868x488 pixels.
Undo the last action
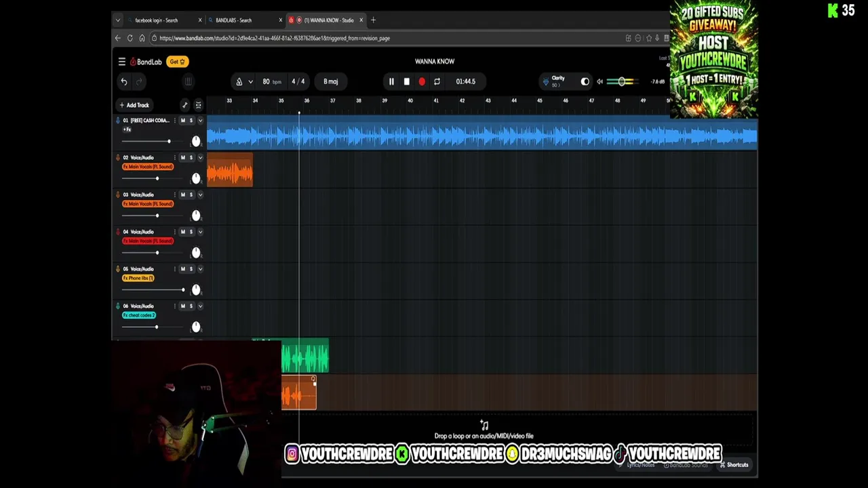124,81
